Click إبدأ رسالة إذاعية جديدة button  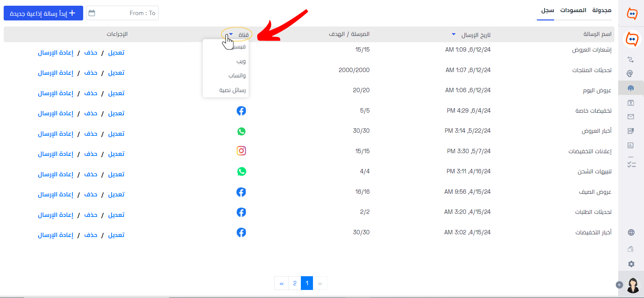(x=43, y=13)
